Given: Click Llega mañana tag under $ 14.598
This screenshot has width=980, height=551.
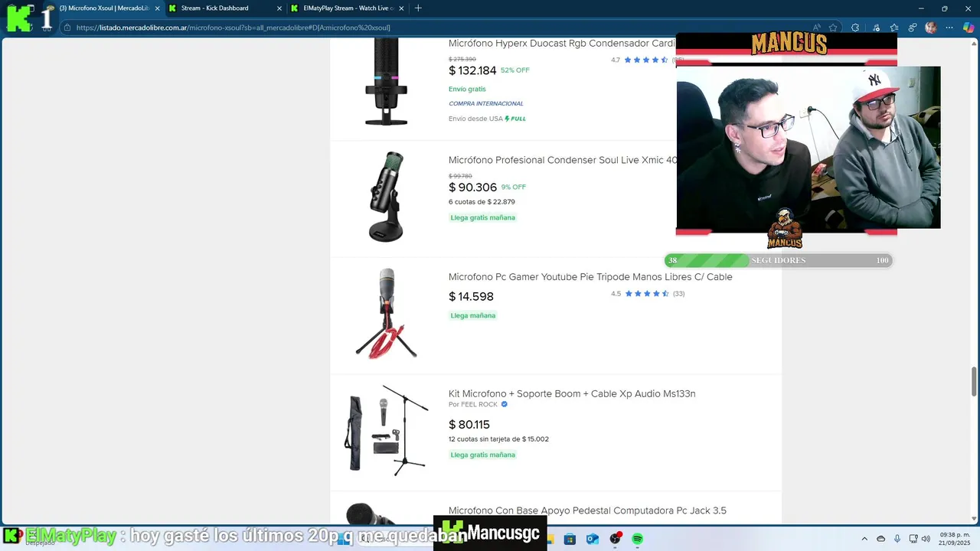Looking at the screenshot, I should [473, 315].
